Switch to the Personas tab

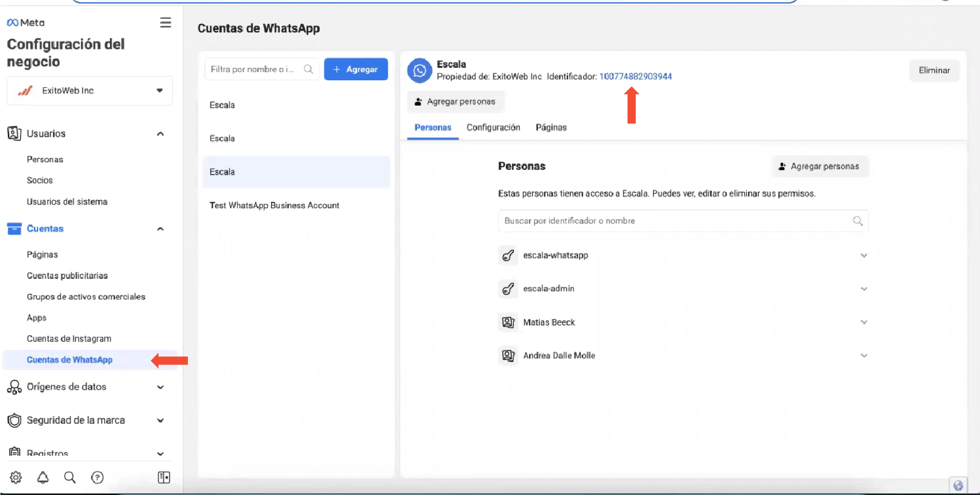433,127
